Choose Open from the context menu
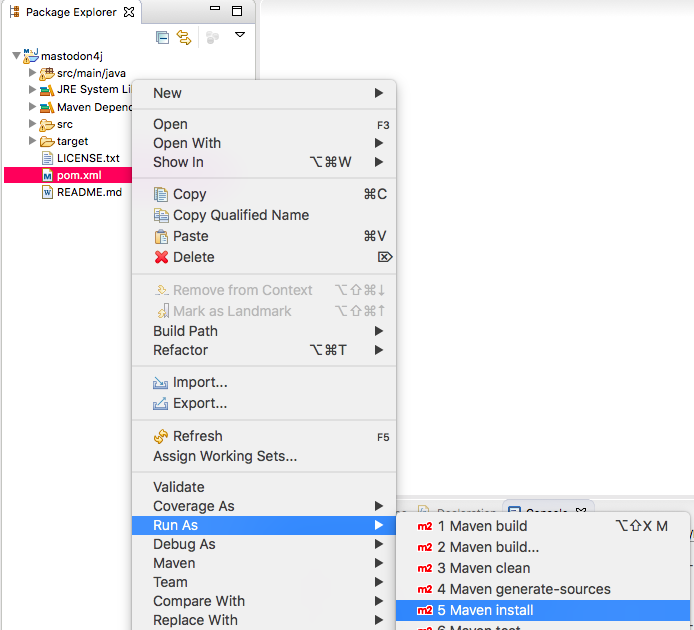 264,124
